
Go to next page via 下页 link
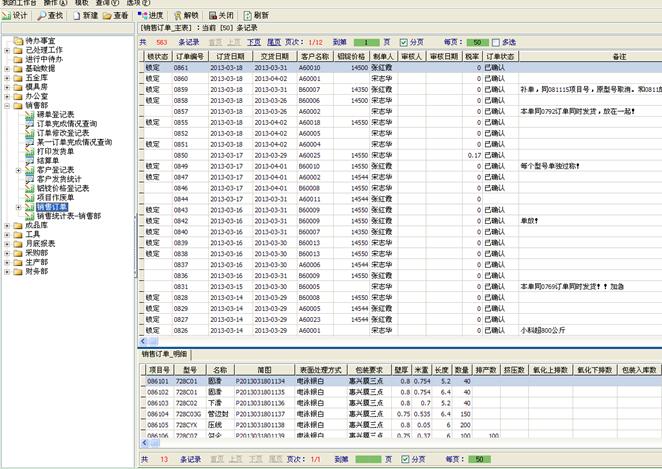[254, 42]
